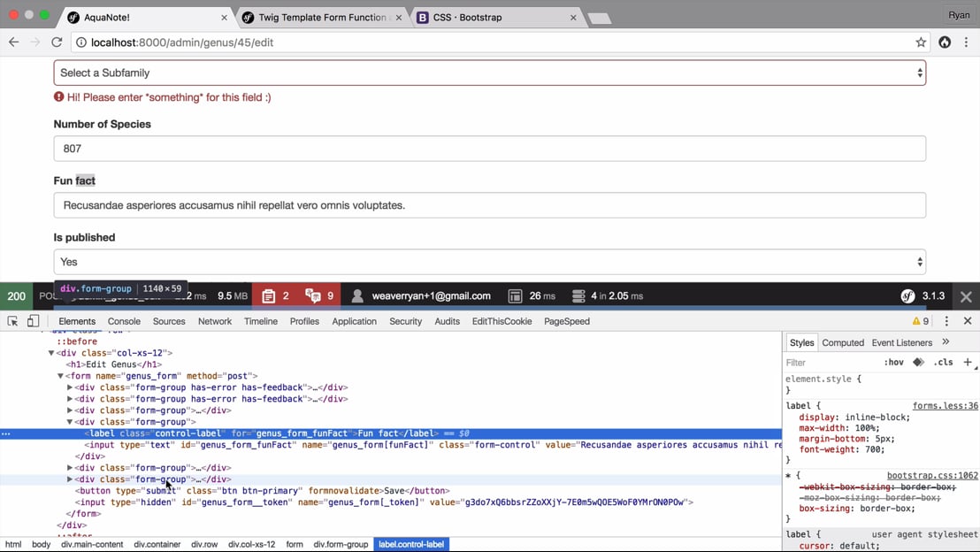This screenshot has width=980, height=552.
Task: Open the Timeline tab
Action: [x=261, y=321]
